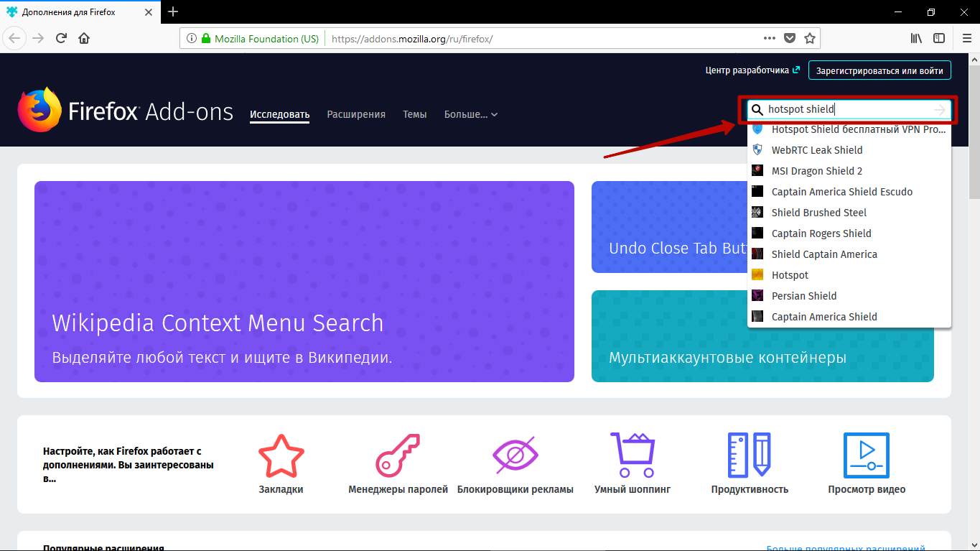Open Умный шоппинг cart icon
The width and height of the screenshot is (980, 551).
[633, 455]
